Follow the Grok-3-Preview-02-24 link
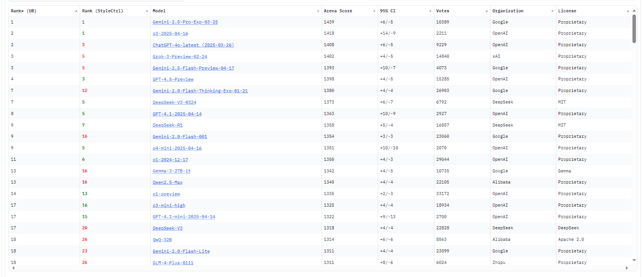 pos(180,57)
